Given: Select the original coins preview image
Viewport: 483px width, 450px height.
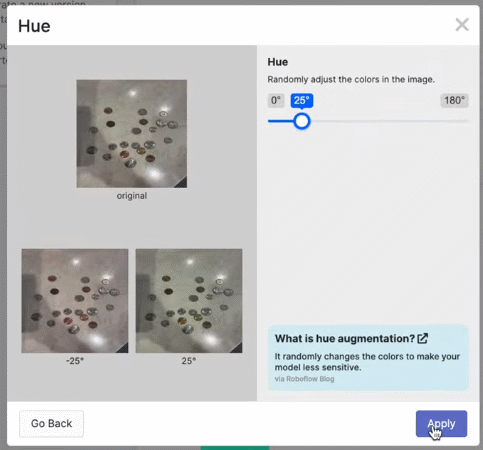Looking at the screenshot, I should point(132,134).
